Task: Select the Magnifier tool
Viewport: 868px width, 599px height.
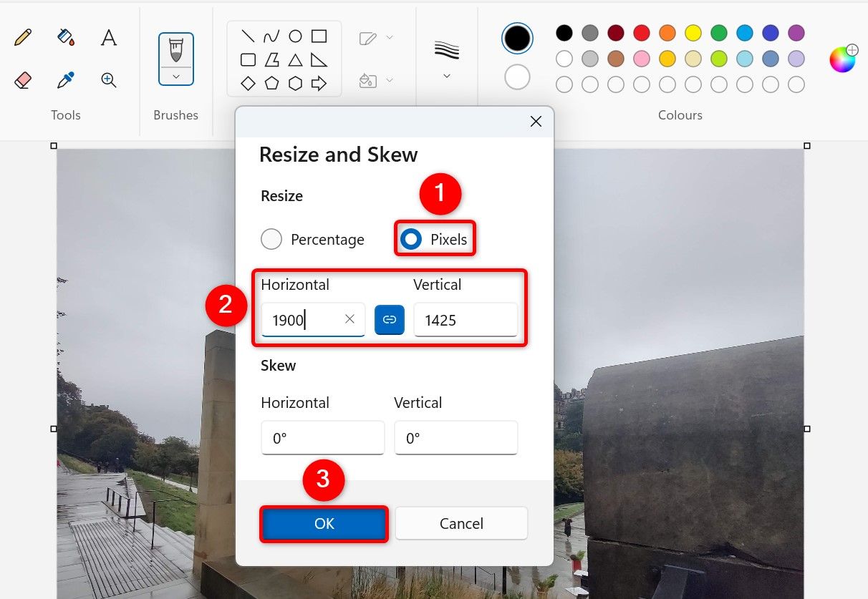Action: click(x=108, y=79)
